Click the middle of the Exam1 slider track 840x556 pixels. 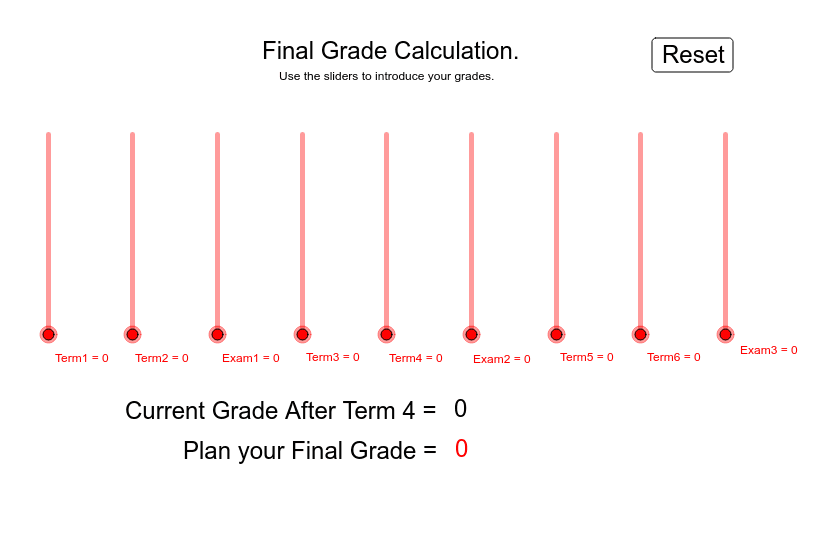(217, 234)
